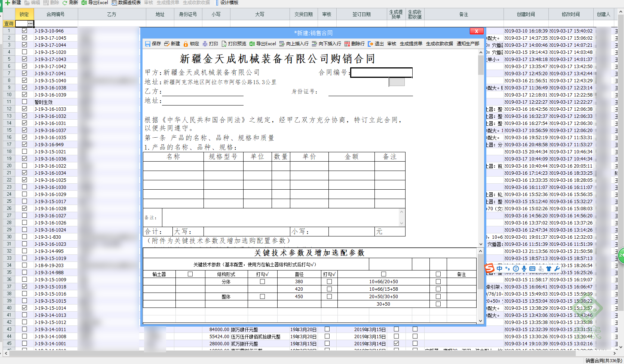624x364 pixels.
Task: Click the 退出 exit icon in the dialog toolbar
Action: 371,44
